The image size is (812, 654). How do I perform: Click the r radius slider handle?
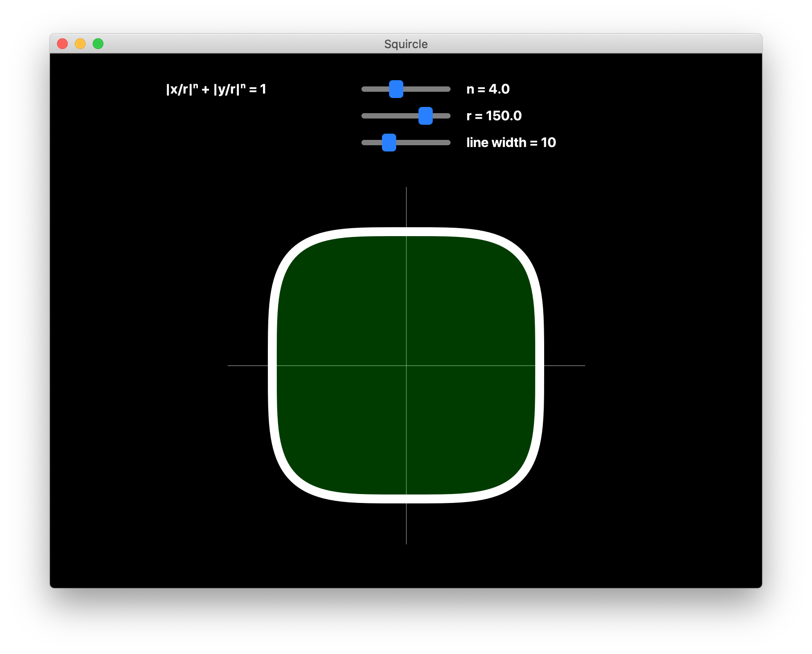click(425, 116)
